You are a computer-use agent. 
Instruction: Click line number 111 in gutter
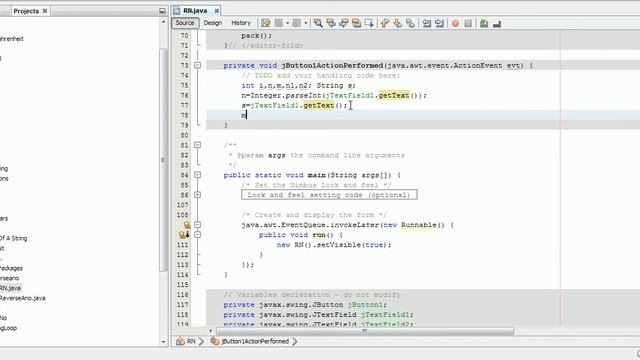pyautogui.click(x=183, y=245)
